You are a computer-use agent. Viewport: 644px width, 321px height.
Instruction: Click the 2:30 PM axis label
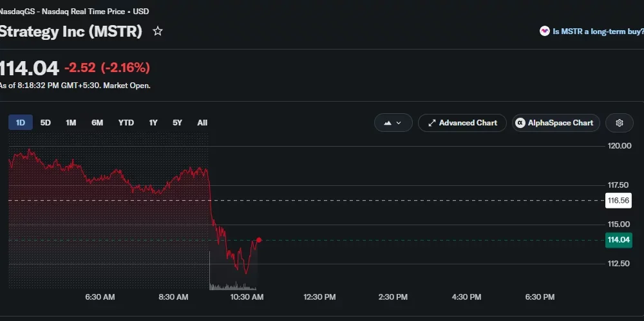[393, 297]
